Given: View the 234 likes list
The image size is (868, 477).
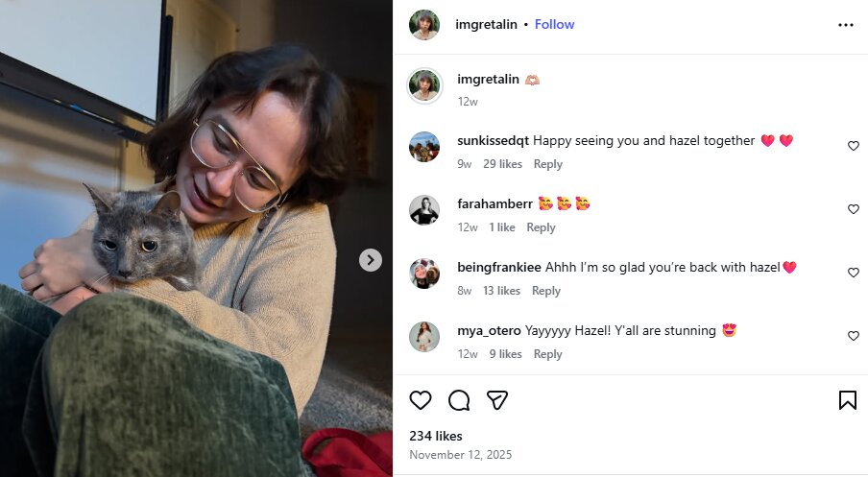Looking at the screenshot, I should 436,436.
